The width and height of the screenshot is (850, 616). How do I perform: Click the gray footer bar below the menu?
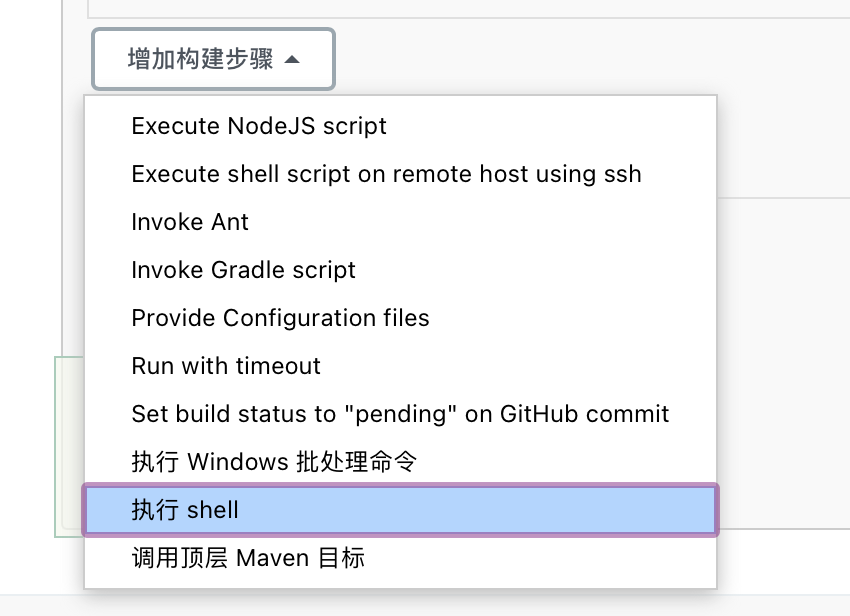425,605
